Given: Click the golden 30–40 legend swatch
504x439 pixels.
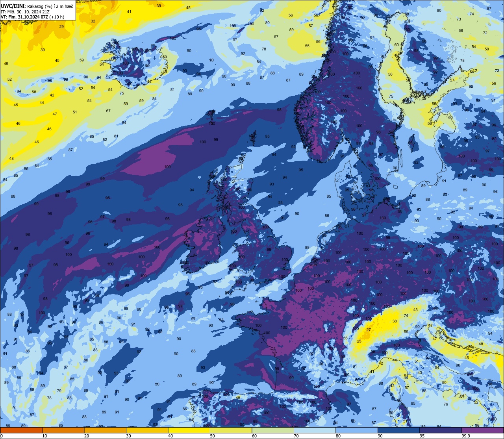Looking at the screenshot, I should pos(147,430).
